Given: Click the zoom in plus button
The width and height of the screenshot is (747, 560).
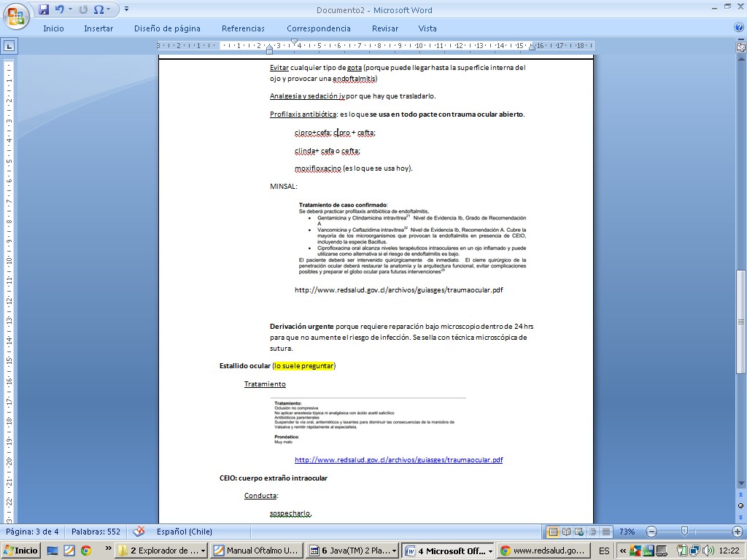Looking at the screenshot, I should click(737, 532).
